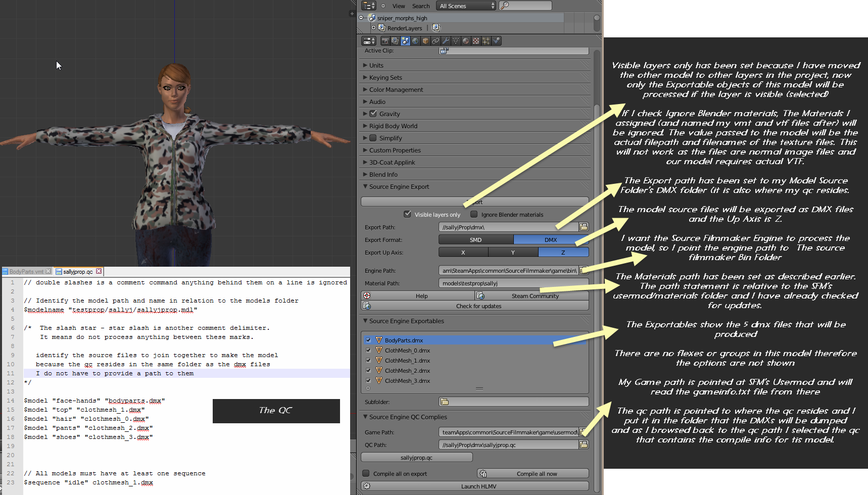Open the Render properties camera tab
This screenshot has width=868, height=495.
tap(385, 41)
